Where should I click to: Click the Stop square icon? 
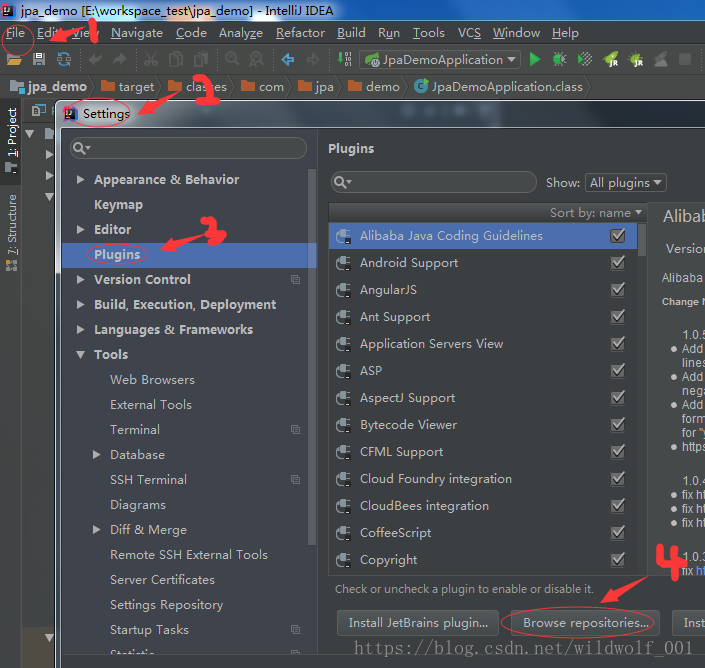[x=685, y=59]
